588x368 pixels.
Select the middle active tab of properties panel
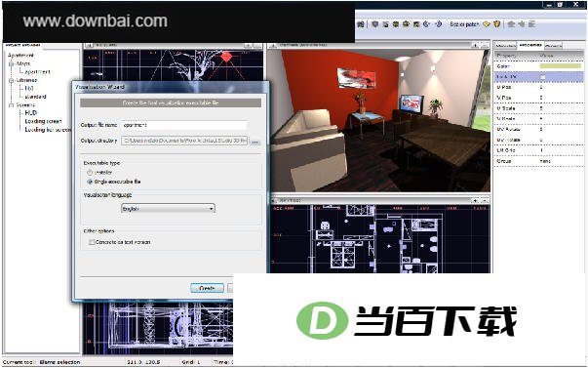(x=530, y=45)
